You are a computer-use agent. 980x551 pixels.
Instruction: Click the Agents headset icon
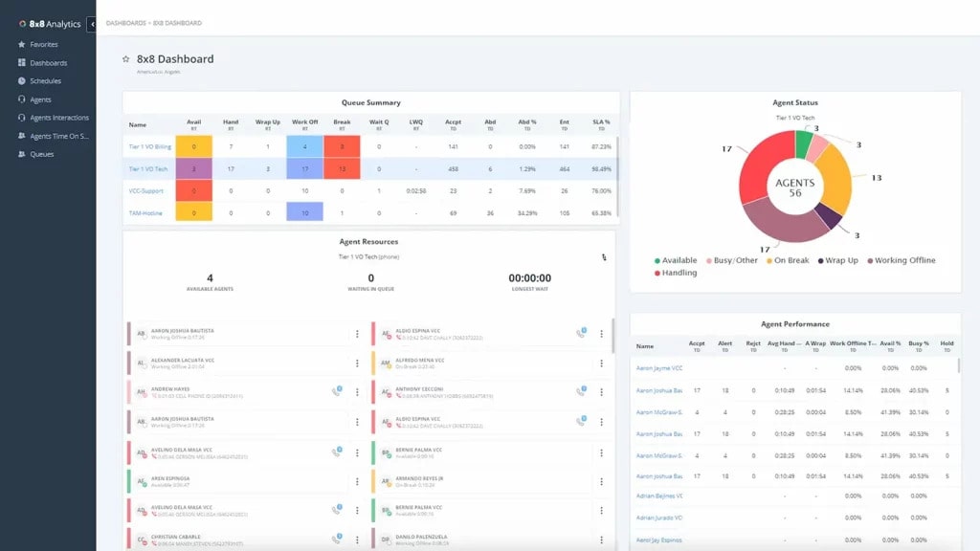pyautogui.click(x=22, y=99)
